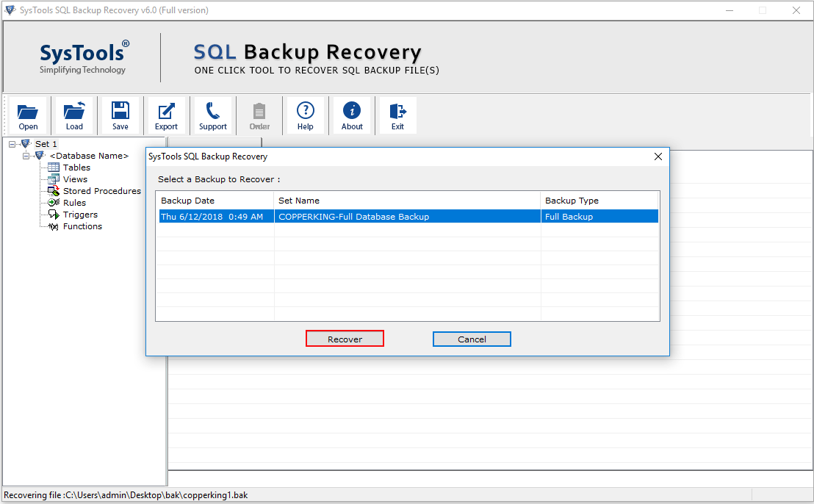814x504 pixels.
Task: Click the Save icon in the toolbar
Action: coord(120,115)
